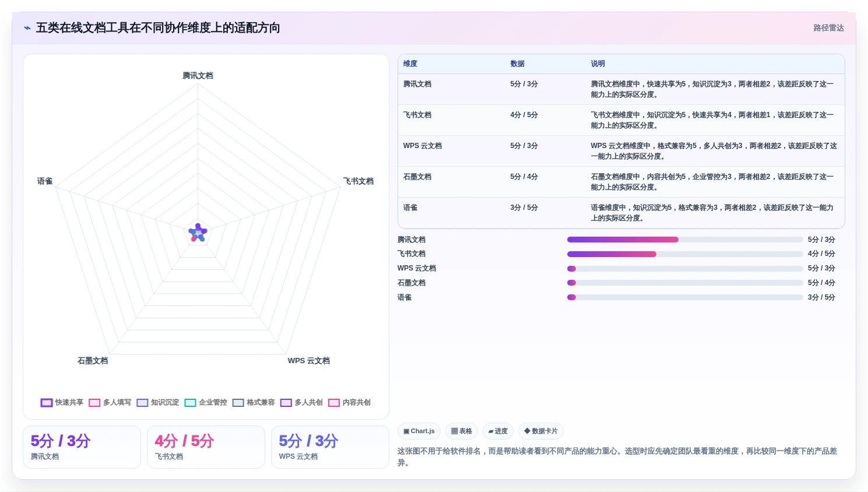868x492 pixels.
Task: Click the 语雀 progress bar
Action: pos(685,297)
